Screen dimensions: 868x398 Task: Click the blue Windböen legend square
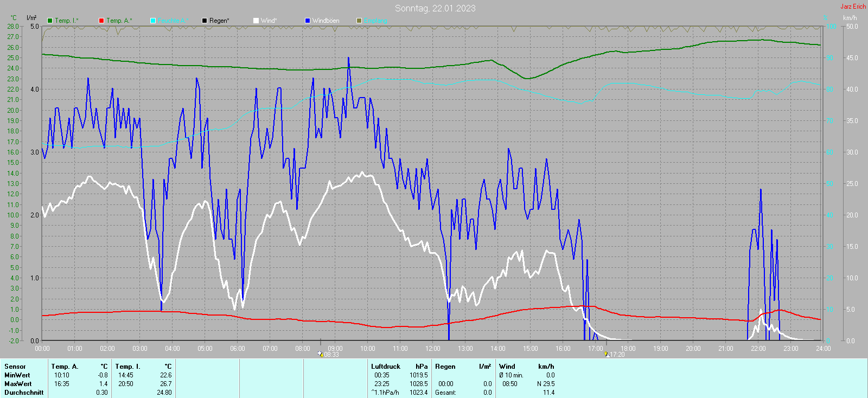click(x=308, y=21)
